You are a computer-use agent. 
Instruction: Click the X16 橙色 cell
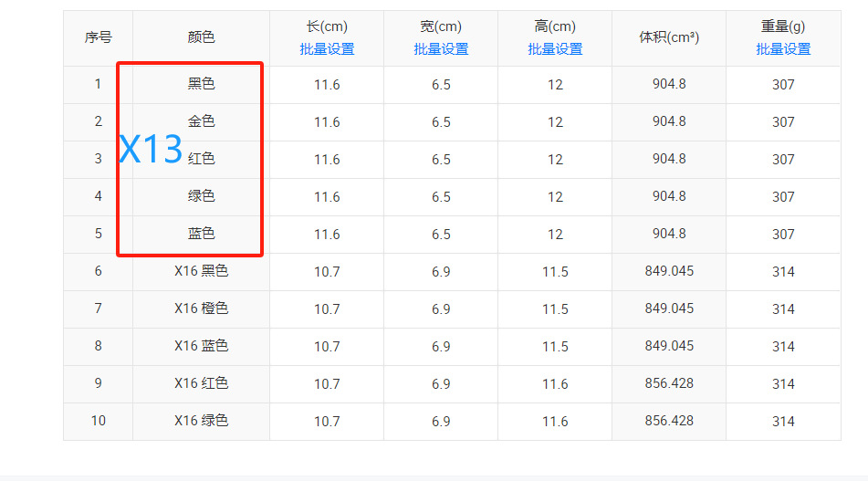coord(201,308)
